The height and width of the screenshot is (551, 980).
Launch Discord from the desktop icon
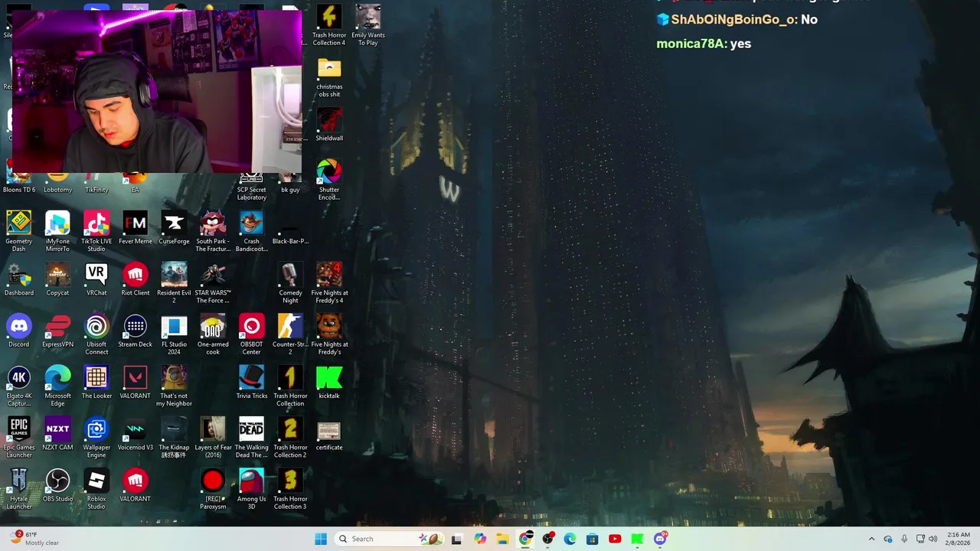[x=19, y=331]
